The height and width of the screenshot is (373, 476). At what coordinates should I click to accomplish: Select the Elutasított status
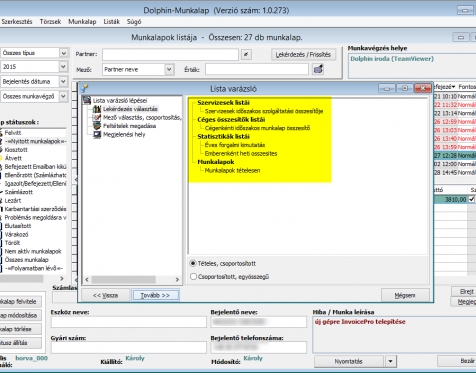[18, 226]
